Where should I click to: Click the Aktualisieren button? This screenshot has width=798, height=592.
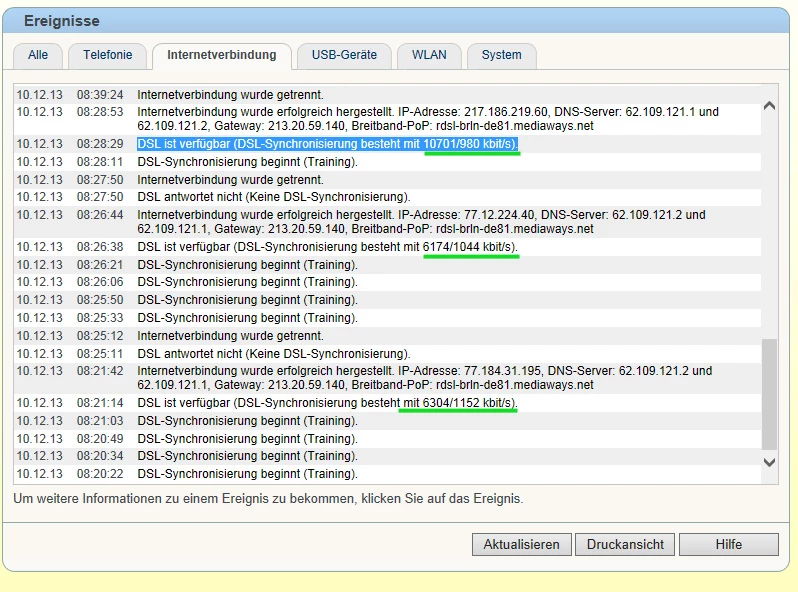(521, 544)
